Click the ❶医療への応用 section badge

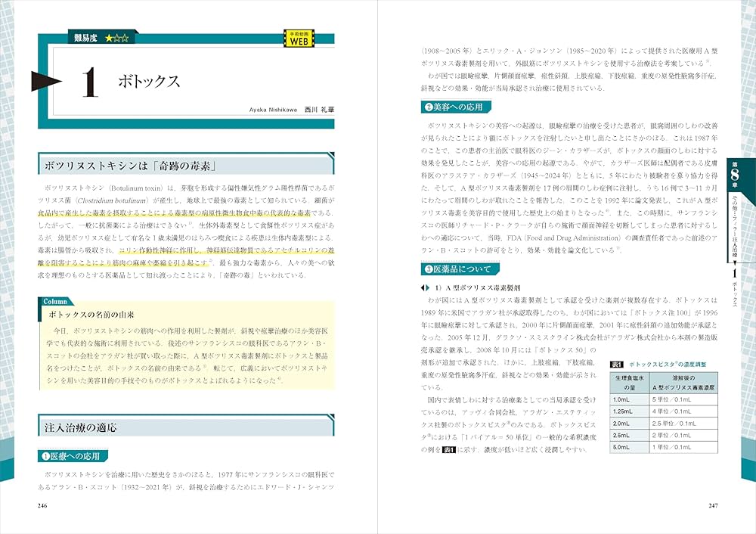pos(71,457)
